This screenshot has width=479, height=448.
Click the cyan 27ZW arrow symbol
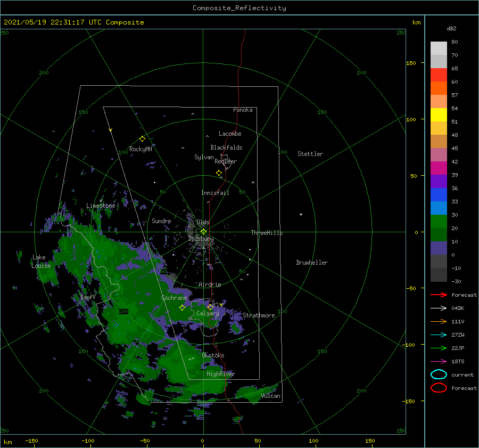[x=439, y=335]
